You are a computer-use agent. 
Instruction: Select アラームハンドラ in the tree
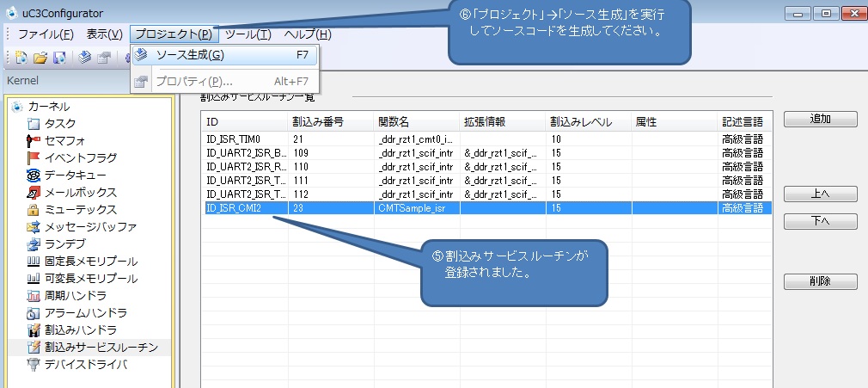click(85, 312)
